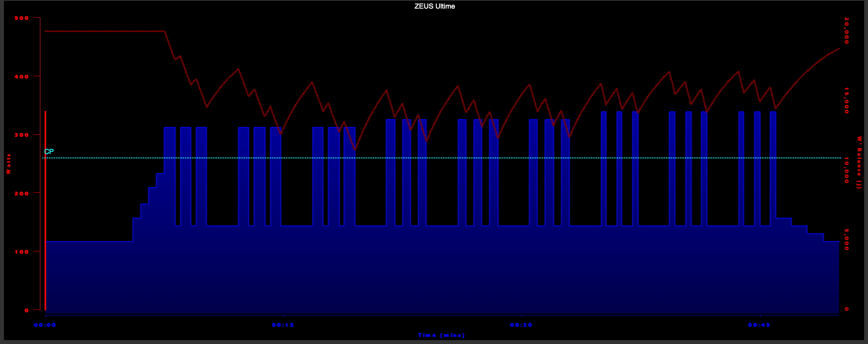Select the 10,000 joules axis label
This screenshot has height=344, width=868.
tap(846, 170)
